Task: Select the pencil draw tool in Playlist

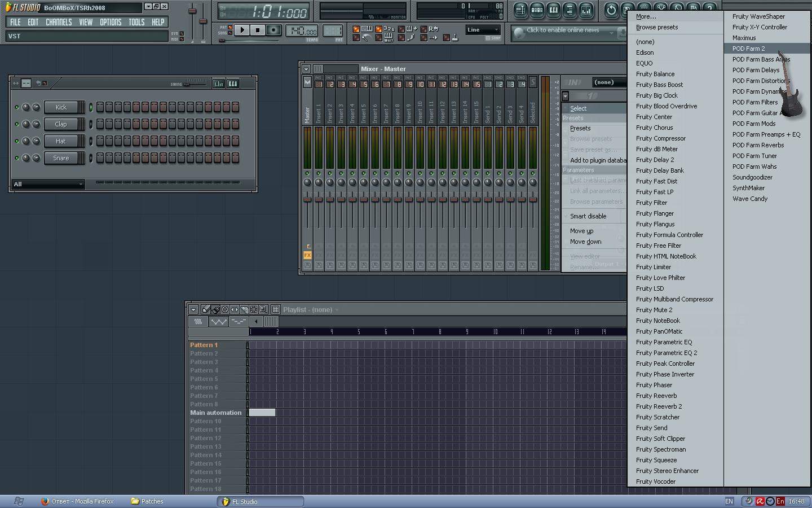Action: (x=206, y=309)
